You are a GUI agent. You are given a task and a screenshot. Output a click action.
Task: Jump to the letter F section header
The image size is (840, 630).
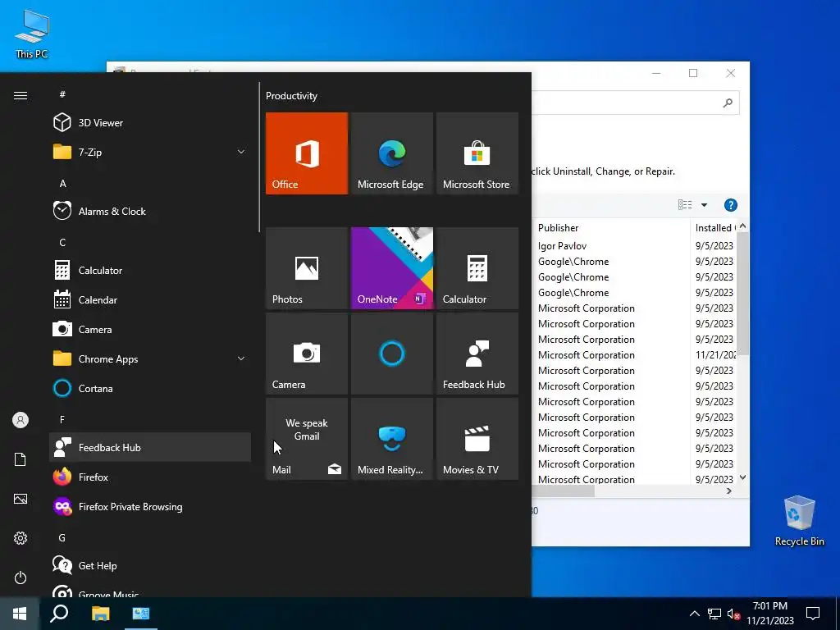[62, 419]
